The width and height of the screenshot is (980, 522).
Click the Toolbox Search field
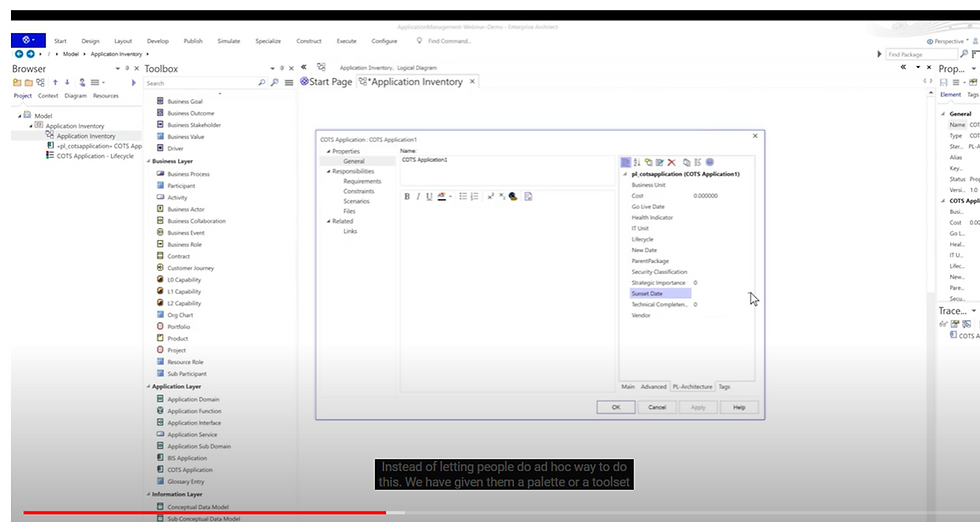205,83
